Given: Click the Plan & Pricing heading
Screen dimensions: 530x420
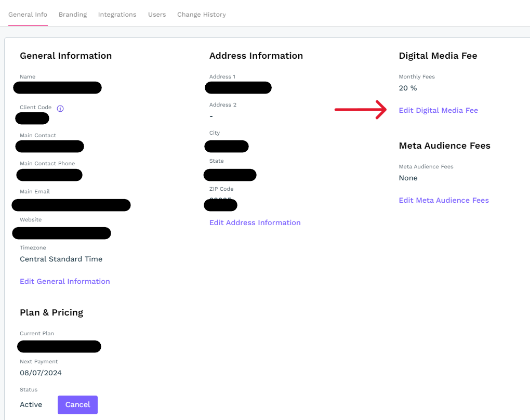Looking at the screenshot, I should coord(51,312).
